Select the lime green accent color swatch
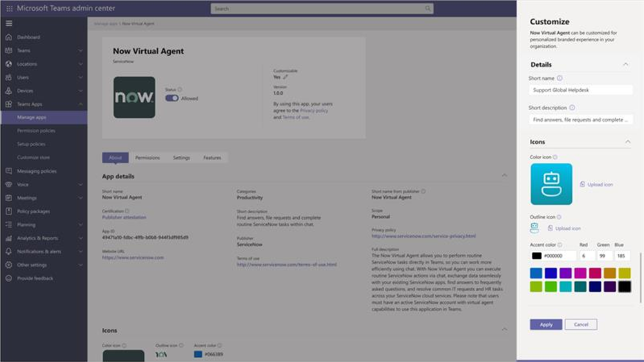 pyautogui.click(x=536, y=287)
